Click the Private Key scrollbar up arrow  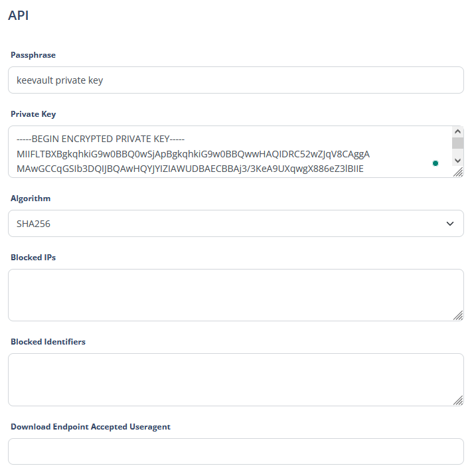[x=457, y=131]
